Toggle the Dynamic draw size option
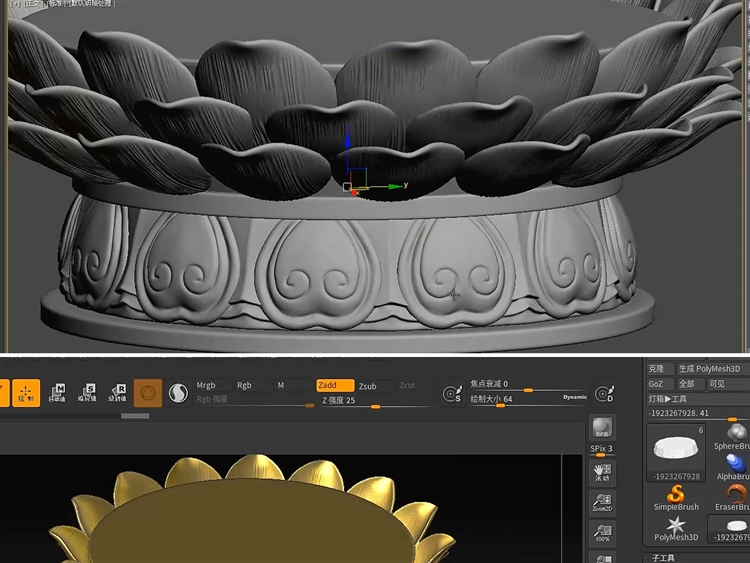 [x=575, y=397]
